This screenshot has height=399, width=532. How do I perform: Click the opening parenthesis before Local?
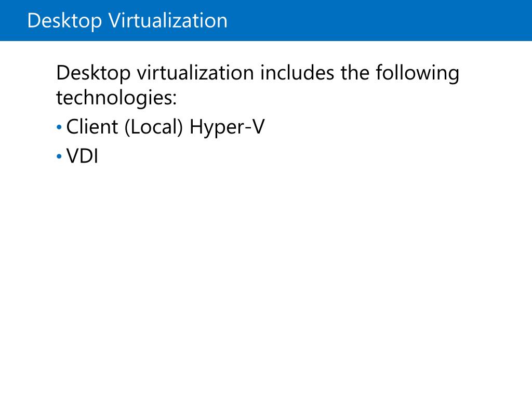coord(127,128)
